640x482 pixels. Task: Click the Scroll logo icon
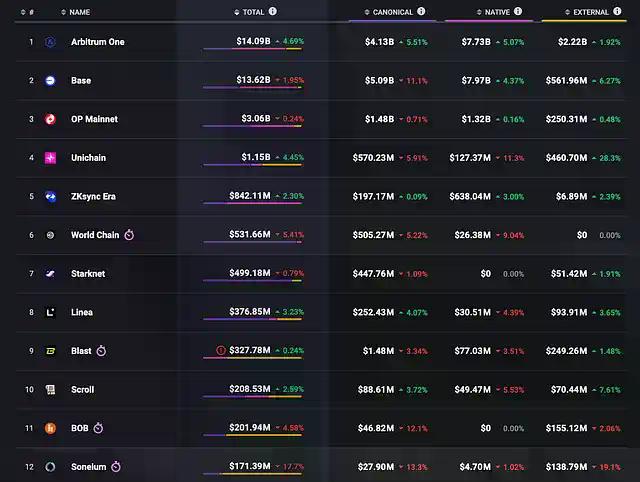pos(50,390)
